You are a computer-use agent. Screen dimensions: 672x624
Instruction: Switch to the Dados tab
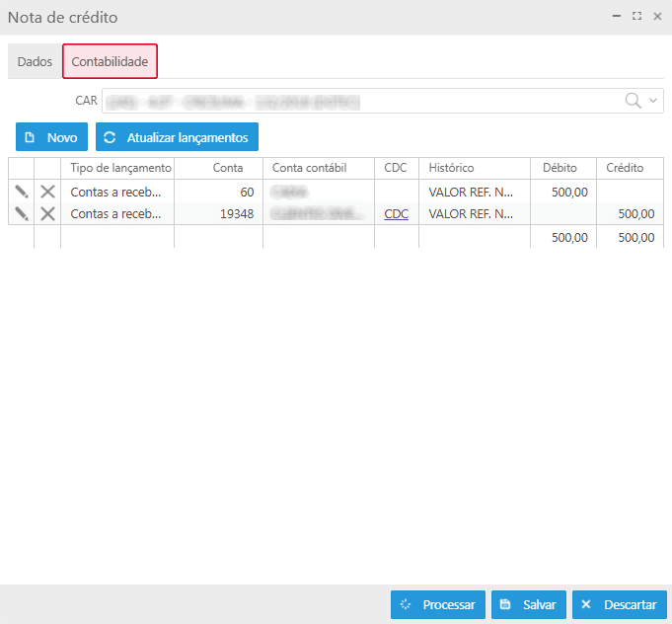coord(35,61)
